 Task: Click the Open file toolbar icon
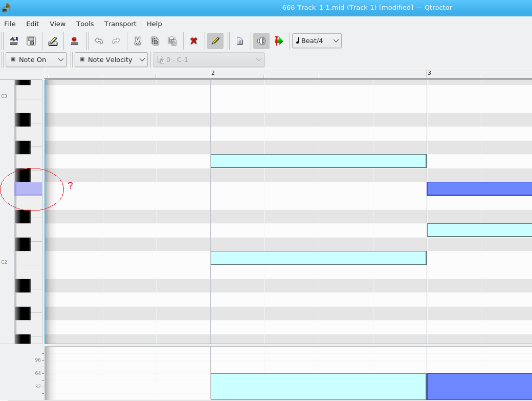(x=14, y=41)
